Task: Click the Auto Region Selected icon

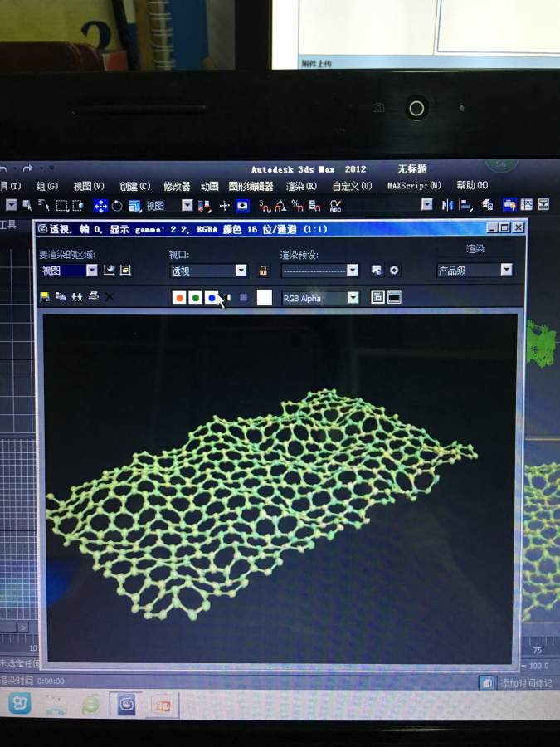Action: pos(125,271)
